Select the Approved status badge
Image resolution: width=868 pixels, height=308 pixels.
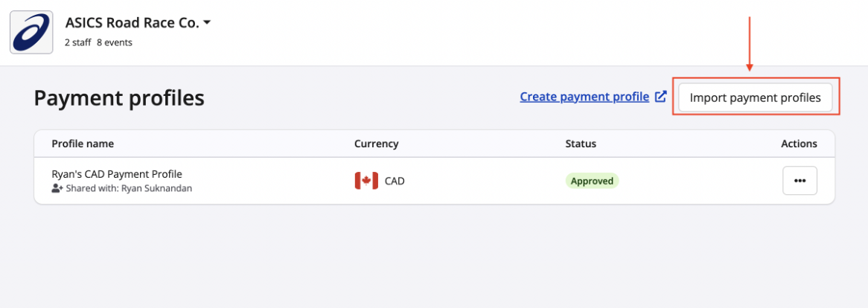tap(592, 181)
